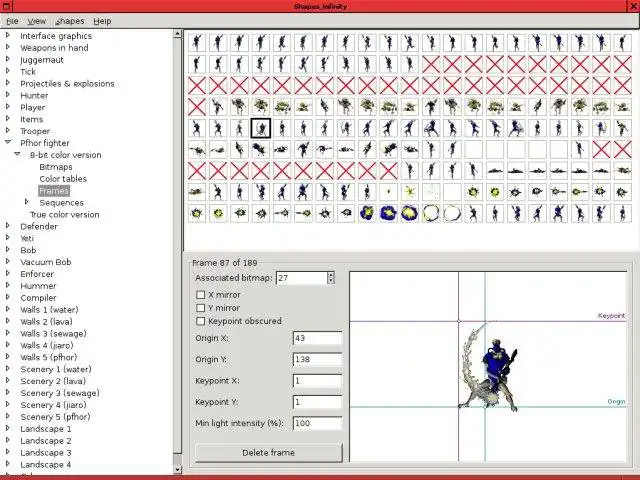
Task: Select the Trooper collection label
Action: (x=35, y=131)
